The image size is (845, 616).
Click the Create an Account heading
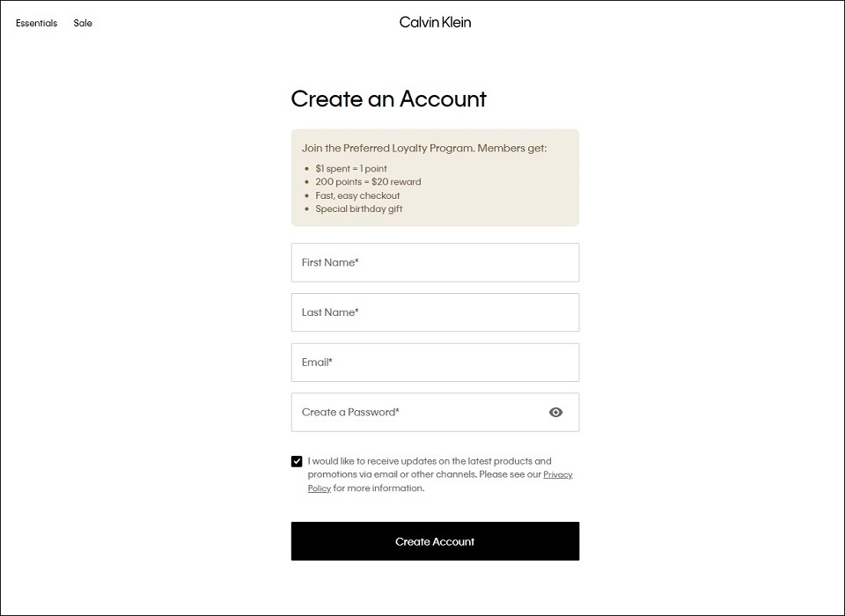coord(388,99)
